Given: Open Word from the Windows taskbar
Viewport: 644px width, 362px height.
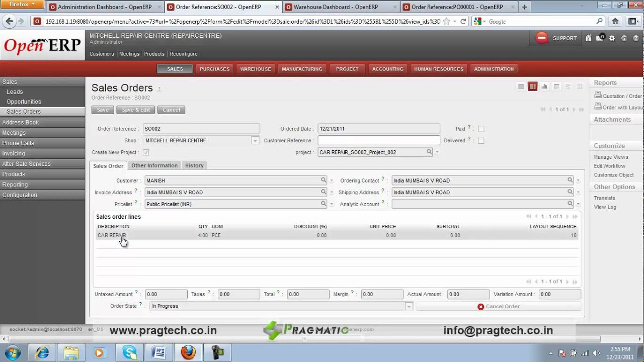Looking at the screenshot, I should tap(159, 352).
